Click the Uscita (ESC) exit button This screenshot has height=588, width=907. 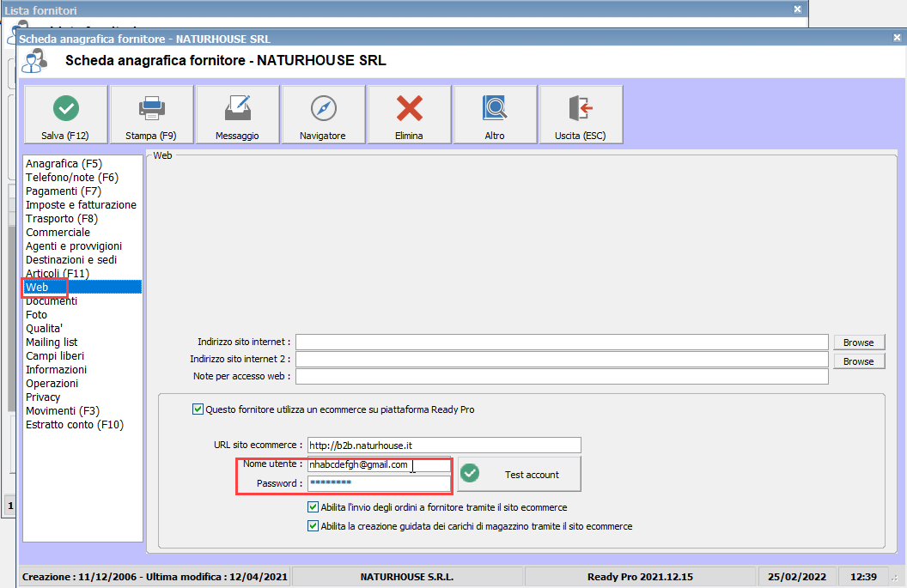pyautogui.click(x=581, y=114)
